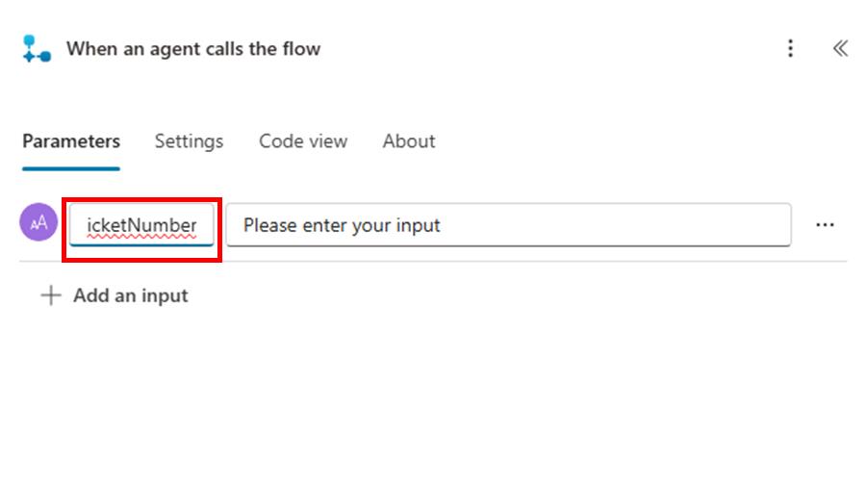Select the About tab
The image size is (868, 484).
(409, 141)
